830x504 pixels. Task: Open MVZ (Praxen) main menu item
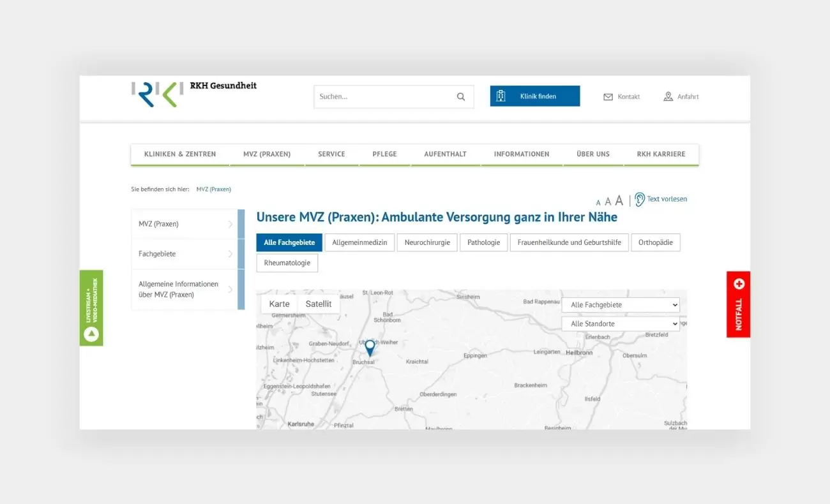267,154
